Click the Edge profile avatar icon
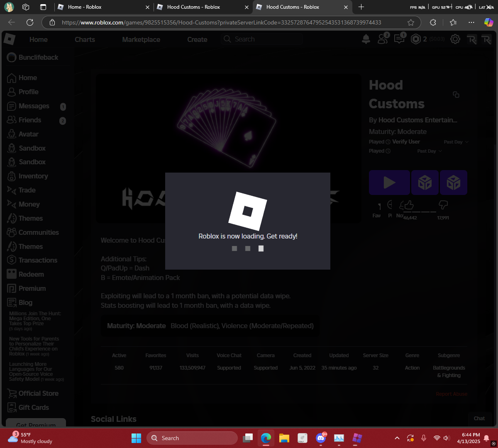This screenshot has width=498, height=448. pos(9,7)
